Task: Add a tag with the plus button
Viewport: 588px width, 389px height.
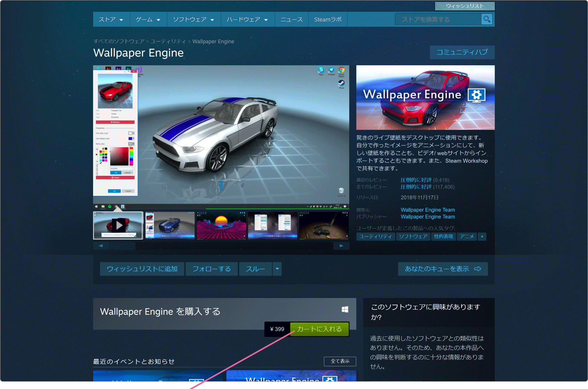Action: pos(482,237)
